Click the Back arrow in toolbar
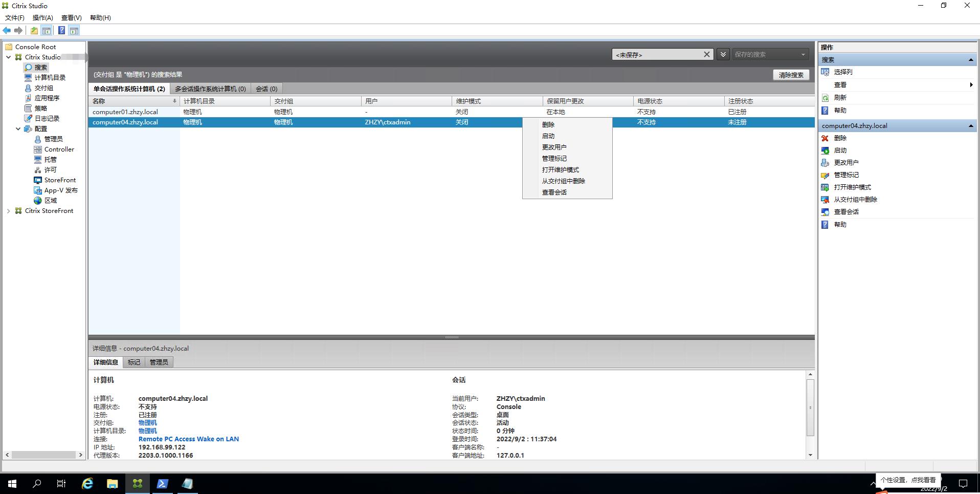Viewport: 980px width, 494px height. 7,31
